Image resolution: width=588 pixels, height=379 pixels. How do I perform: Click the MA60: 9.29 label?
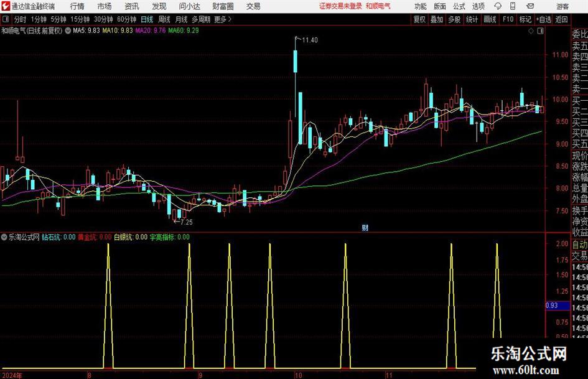click(x=184, y=30)
